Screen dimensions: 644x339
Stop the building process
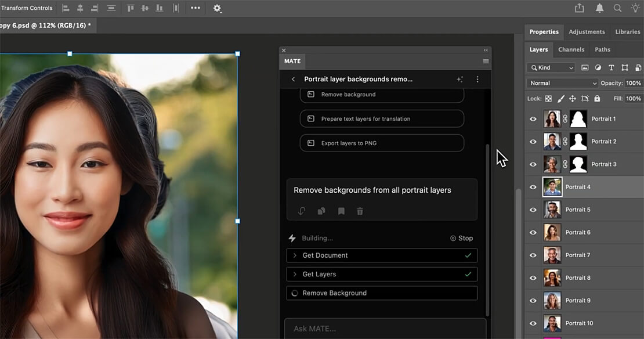point(462,238)
